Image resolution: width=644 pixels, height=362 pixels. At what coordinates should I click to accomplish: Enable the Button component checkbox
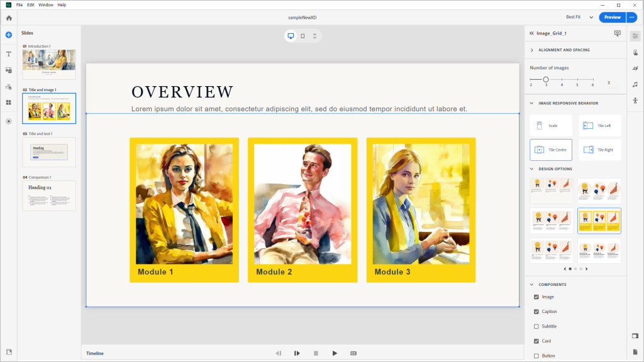tap(536, 356)
